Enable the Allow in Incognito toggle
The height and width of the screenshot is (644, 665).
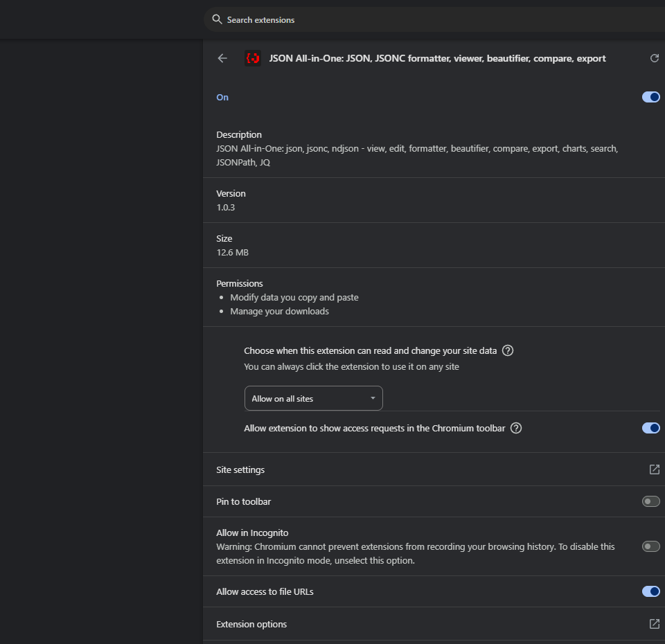[650, 546]
